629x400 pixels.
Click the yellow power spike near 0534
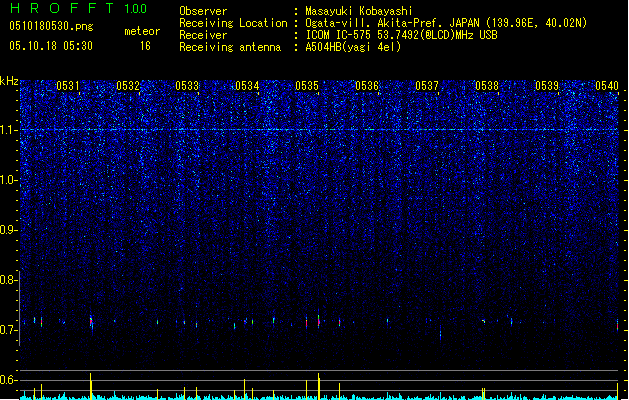coord(244,389)
